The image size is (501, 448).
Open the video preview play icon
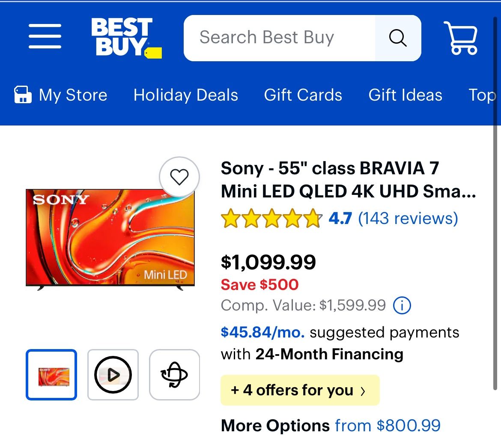(x=113, y=374)
